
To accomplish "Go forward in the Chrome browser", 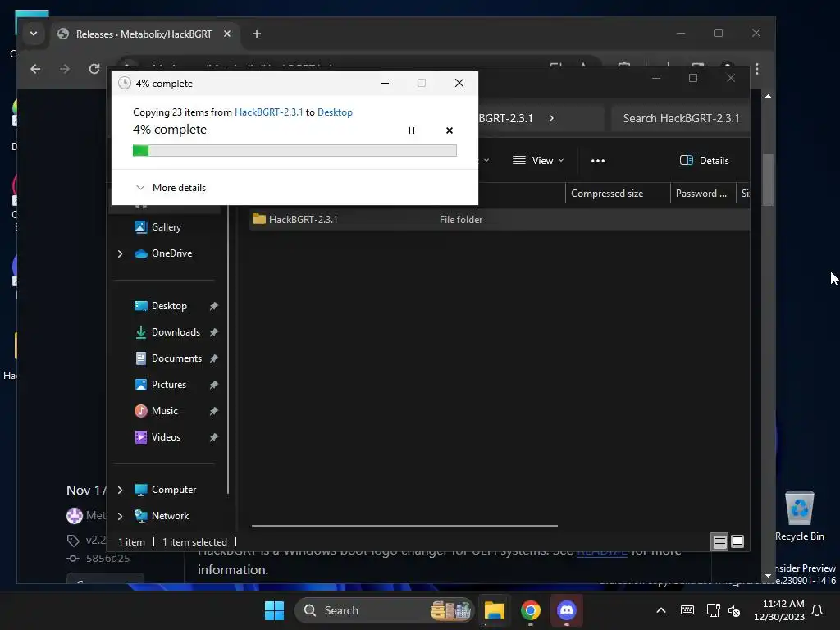I will [x=65, y=69].
